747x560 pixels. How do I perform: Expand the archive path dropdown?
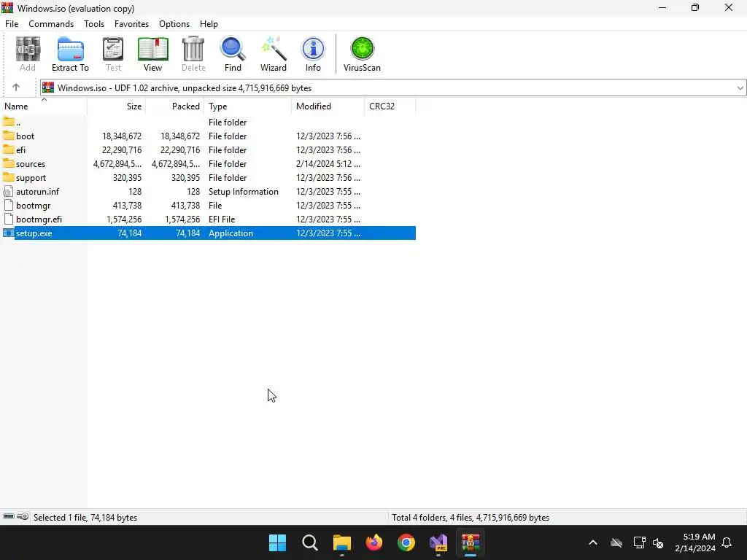point(740,87)
